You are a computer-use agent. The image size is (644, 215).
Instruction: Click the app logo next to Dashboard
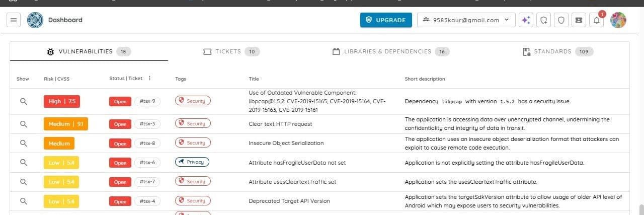[x=35, y=20]
